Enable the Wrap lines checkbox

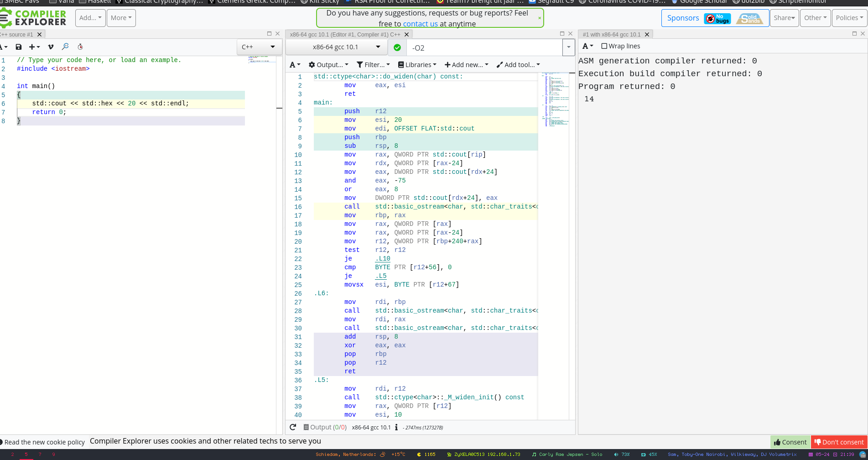click(604, 46)
